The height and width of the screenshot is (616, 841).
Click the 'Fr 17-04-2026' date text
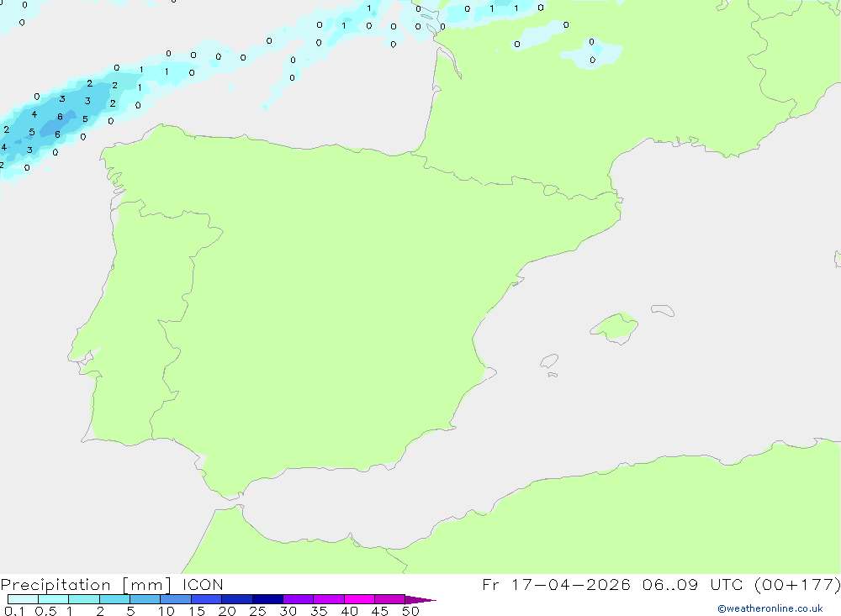pos(556,584)
